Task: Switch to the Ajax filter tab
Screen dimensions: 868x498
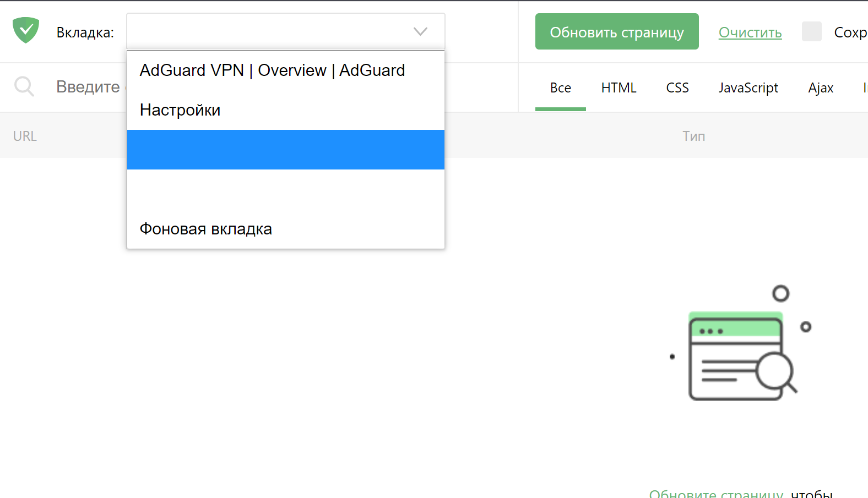Action: pyautogui.click(x=821, y=88)
